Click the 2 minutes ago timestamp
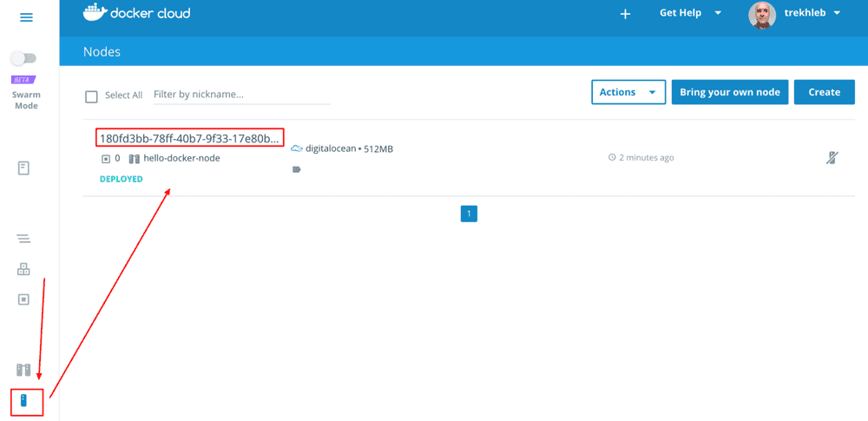Viewport: 868px width, 421px height. 646,157
